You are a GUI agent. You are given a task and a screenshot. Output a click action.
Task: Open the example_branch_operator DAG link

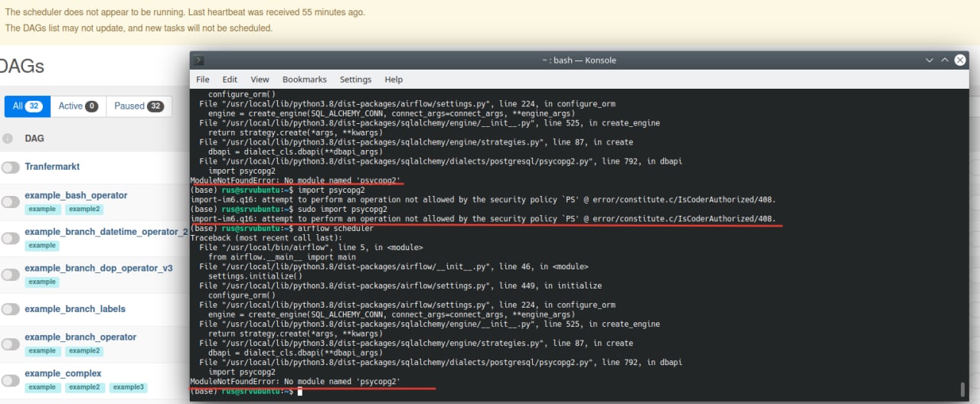(80, 337)
